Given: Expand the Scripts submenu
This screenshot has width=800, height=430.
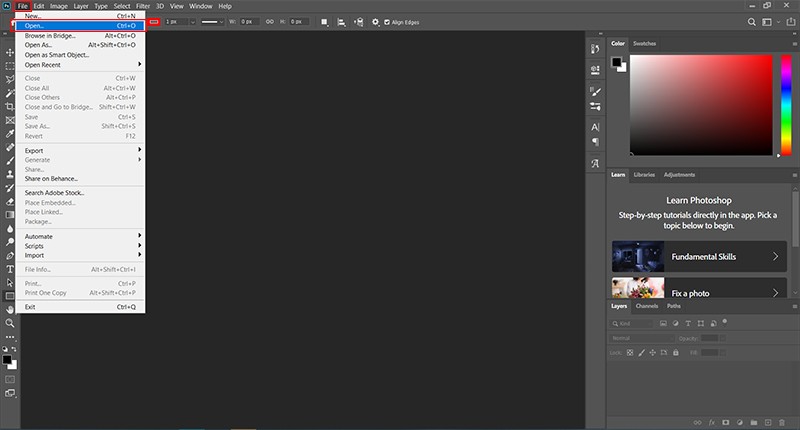Looking at the screenshot, I should (x=81, y=246).
